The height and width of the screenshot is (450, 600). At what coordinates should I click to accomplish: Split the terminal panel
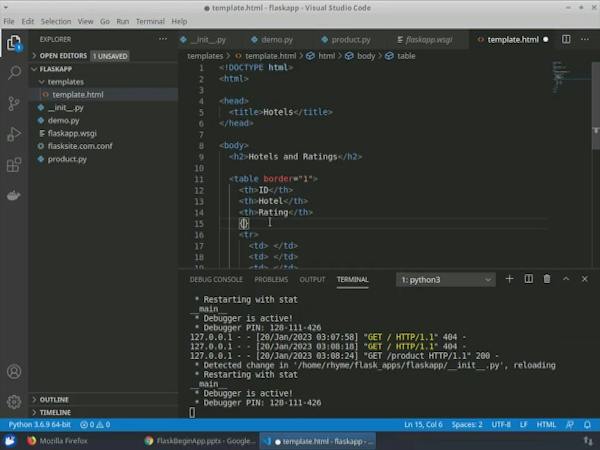(528, 279)
